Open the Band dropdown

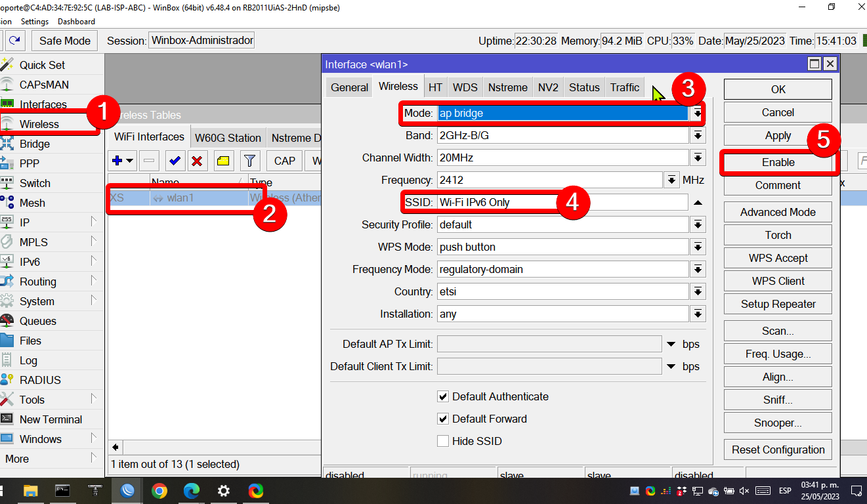pos(698,135)
